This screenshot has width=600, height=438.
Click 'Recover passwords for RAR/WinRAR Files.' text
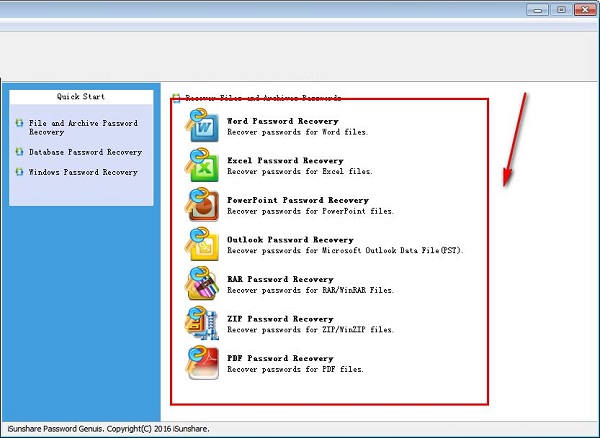tap(310, 290)
